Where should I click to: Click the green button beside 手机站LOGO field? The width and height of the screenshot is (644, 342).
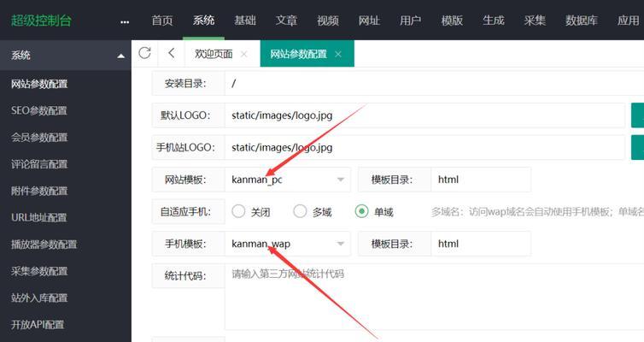(x=637, y=148)
